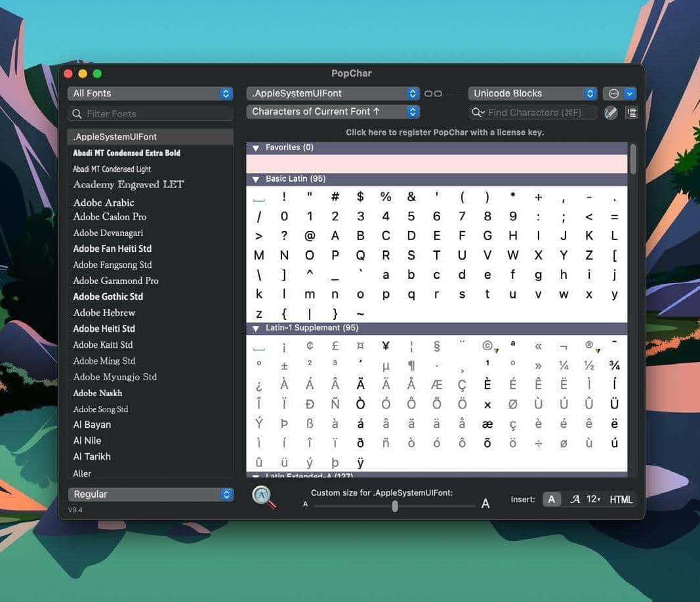
Task: Toggle the list layout view icon
Action: point(631,112)
